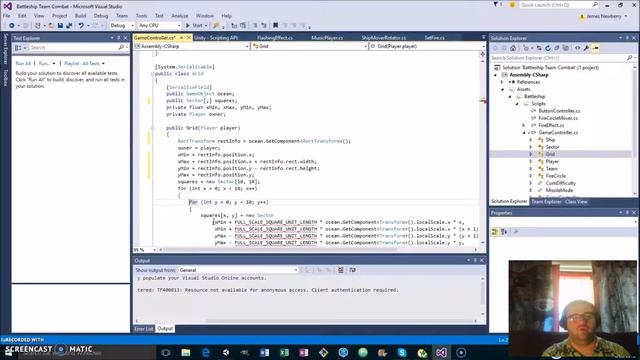Image resolution: width=640 pixels, height=360 pixels.
Task: Open the Grid(Player player) member dropdown
Action: [x=427, y=46]
